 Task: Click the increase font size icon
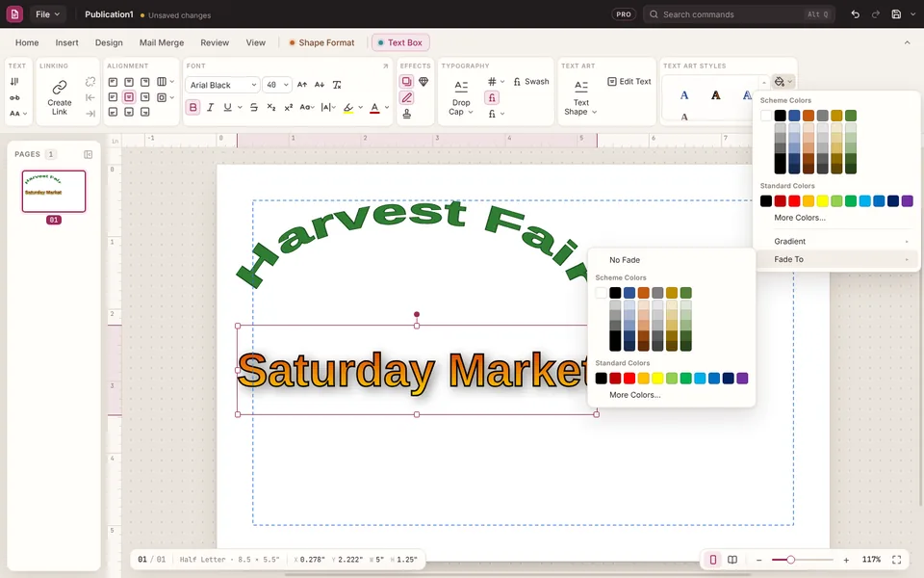[302, 85]
